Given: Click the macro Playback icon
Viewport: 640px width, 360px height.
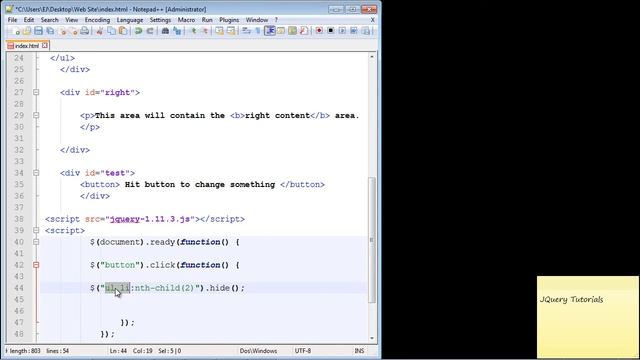Looking at the screenshot, I should pos(342,31).
